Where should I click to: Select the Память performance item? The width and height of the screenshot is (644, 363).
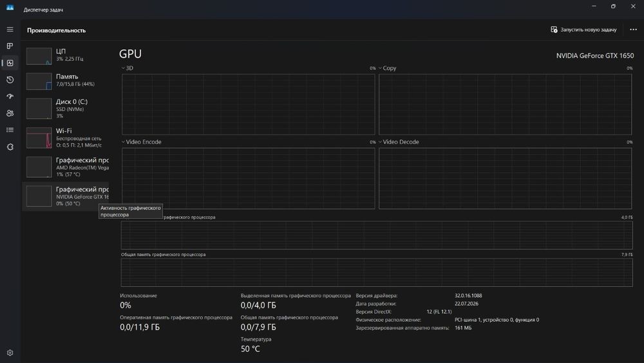(x=66, y=81)
